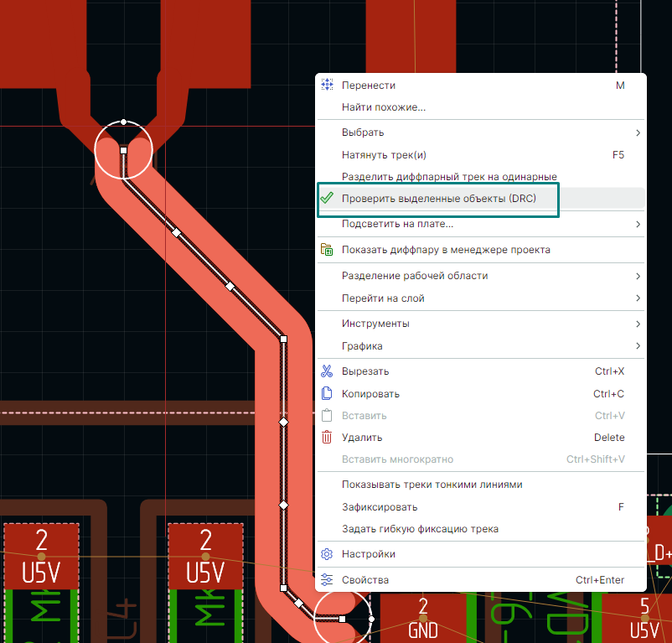
Task: Click the copy icon beside Копировать
Action: pos(328,393)
